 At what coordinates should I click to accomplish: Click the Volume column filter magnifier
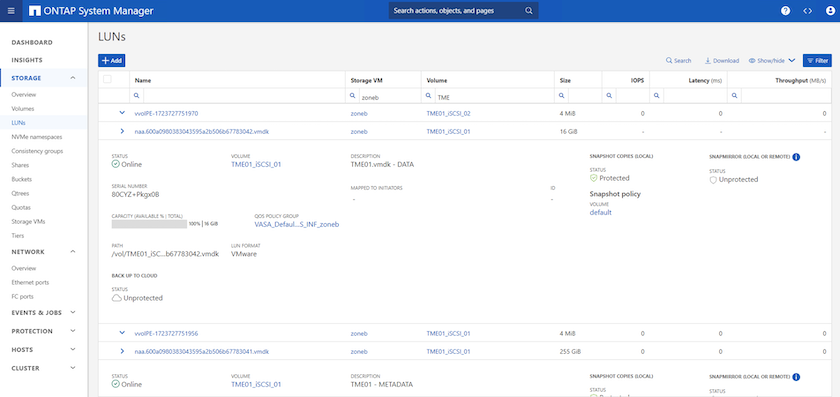(428, 95)
